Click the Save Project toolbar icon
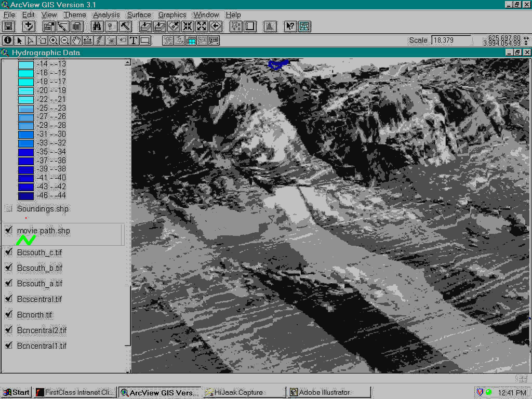 point(8,26)
